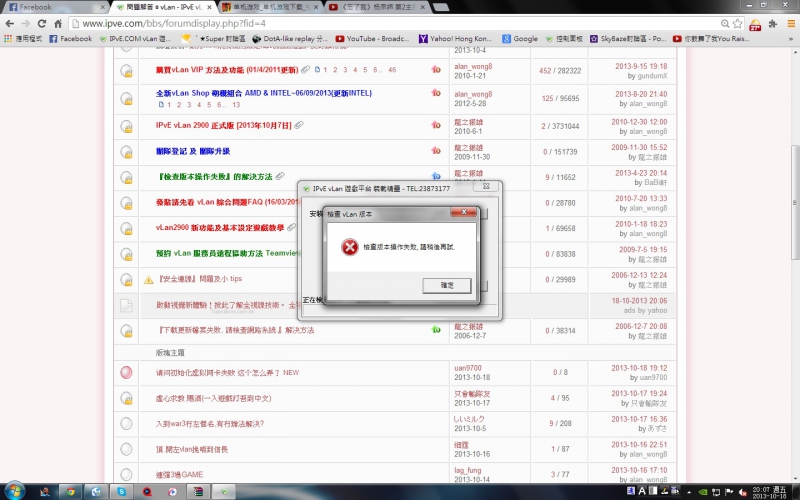Click the 確定 button in the error dialog

click(x=446, y=285)
